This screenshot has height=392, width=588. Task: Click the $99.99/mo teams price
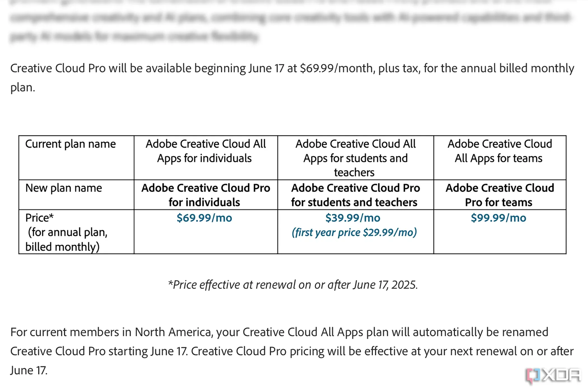tap(498, 218)
